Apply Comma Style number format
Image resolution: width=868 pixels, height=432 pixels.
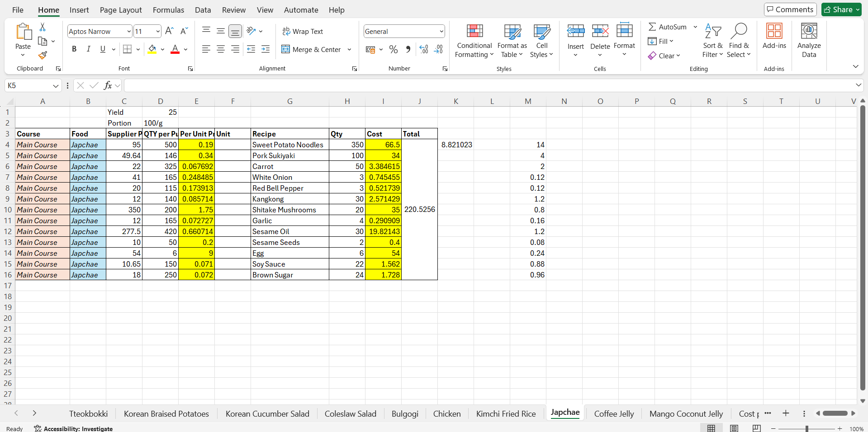408,49
